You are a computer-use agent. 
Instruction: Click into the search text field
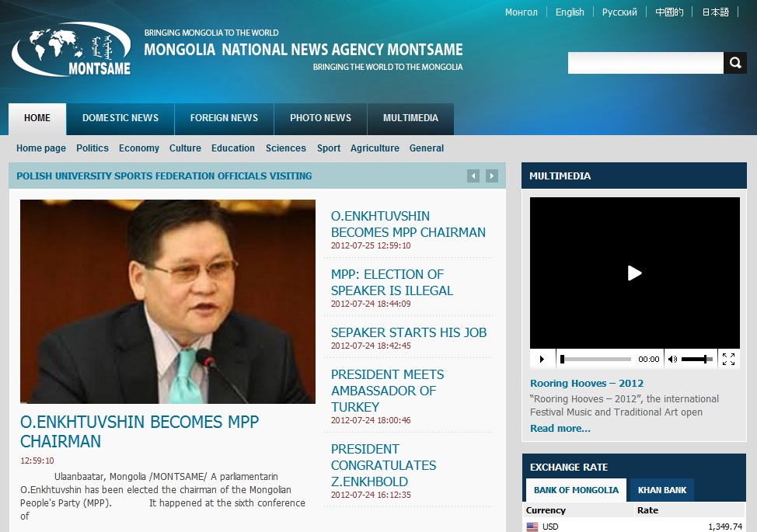645,63
